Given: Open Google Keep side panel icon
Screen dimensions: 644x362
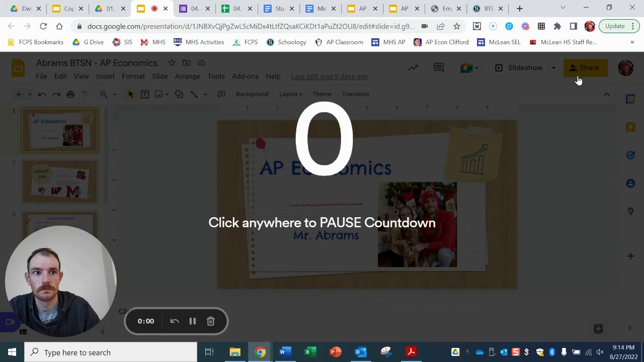Looking at the screenshot, I should click(630, 128).
